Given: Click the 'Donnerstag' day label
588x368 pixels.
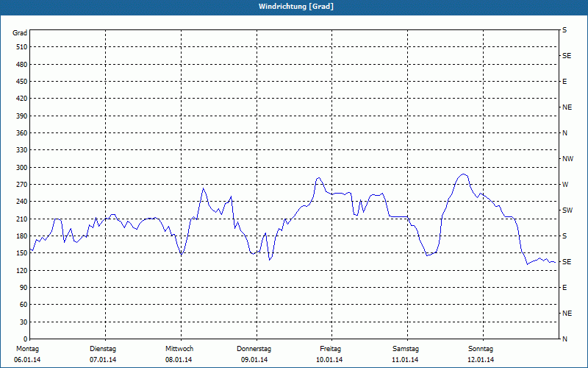Looking at the screenshot, I should coord(254,349).
